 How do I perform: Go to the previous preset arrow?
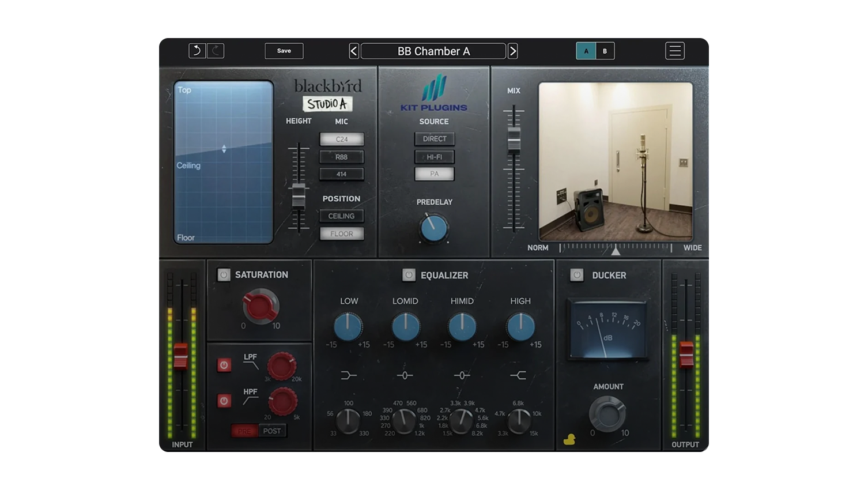pyautogui.click(x=354, y=51)
